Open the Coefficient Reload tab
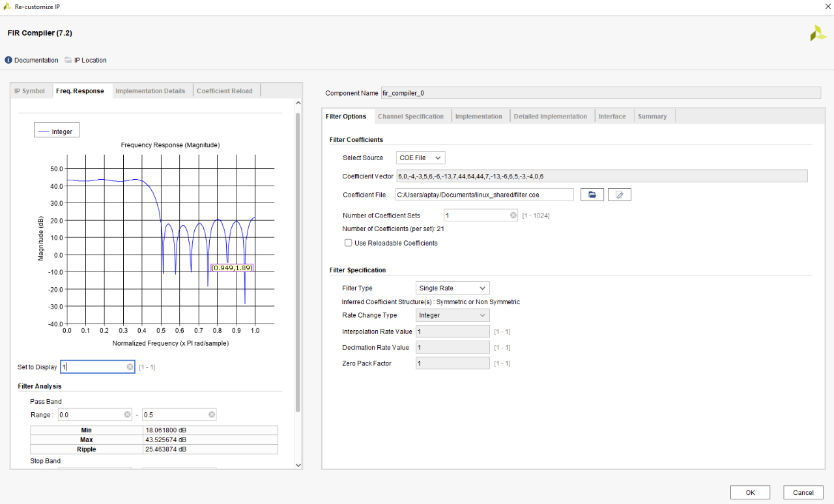 click(x=225, y=91)
